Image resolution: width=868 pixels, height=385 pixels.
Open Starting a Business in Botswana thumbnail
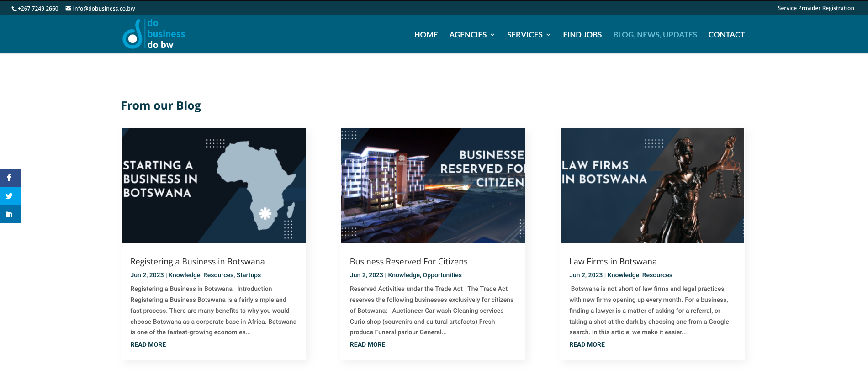pos(214,186)
